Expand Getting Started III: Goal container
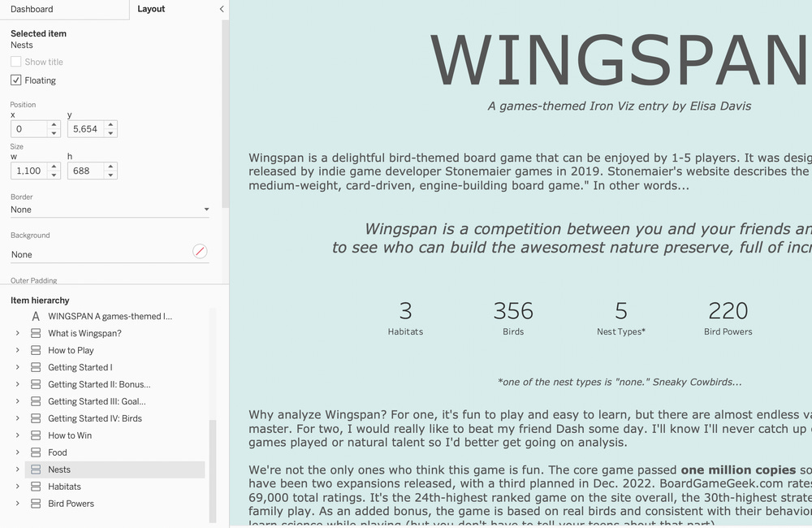Screen dimensions: 812x528 coord(17,401)
